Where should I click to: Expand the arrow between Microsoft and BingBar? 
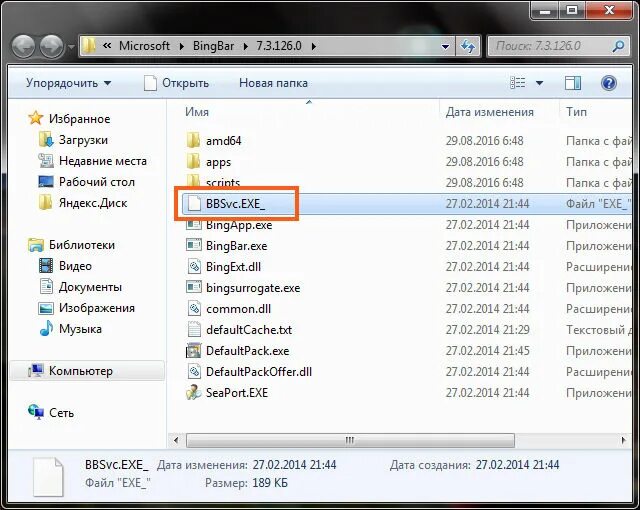pos(182,46)
